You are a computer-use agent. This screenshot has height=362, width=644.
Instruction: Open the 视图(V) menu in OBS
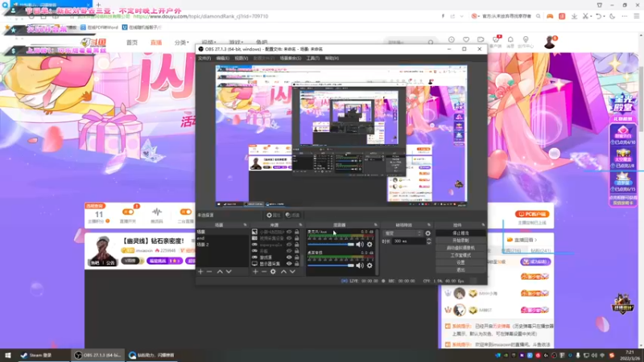coord(241,58)
